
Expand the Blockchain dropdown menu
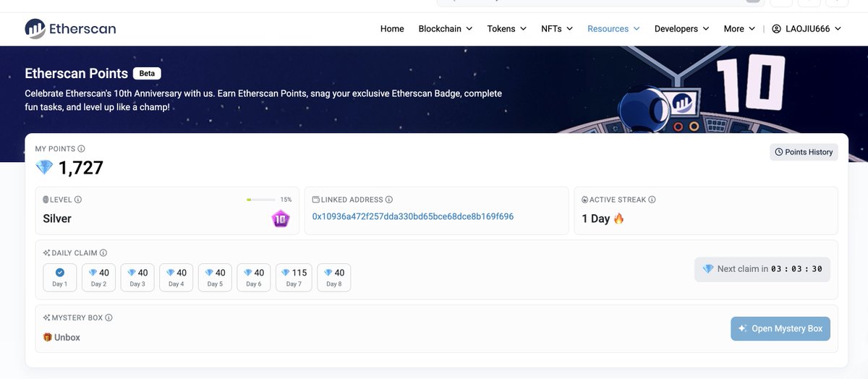click(446, 29)
